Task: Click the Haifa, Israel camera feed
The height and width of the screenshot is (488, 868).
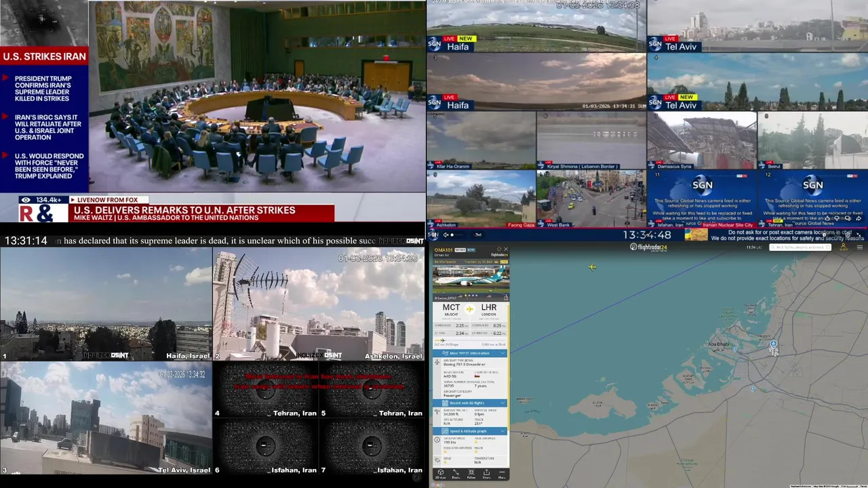Action: (x=106, y=304)
